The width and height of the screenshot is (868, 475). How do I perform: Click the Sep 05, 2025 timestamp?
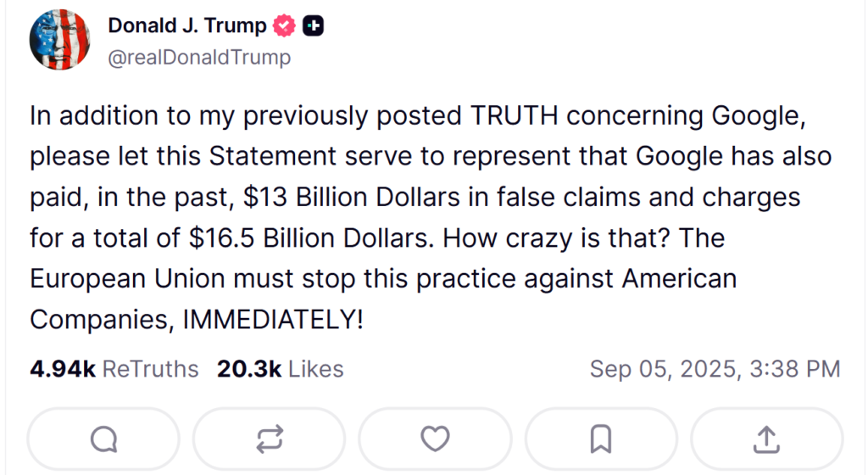point(715,369)
